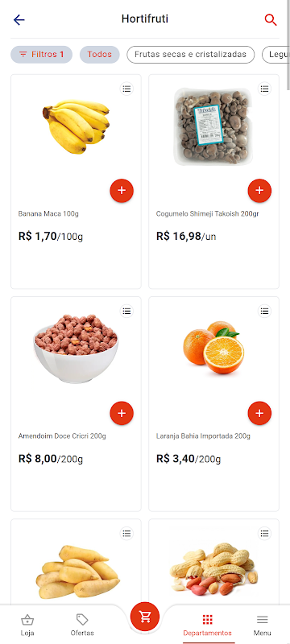Open the list icon on the Cogumelo Shimeji card
Screen dimensions: 290x644
[x=264, y=89]
